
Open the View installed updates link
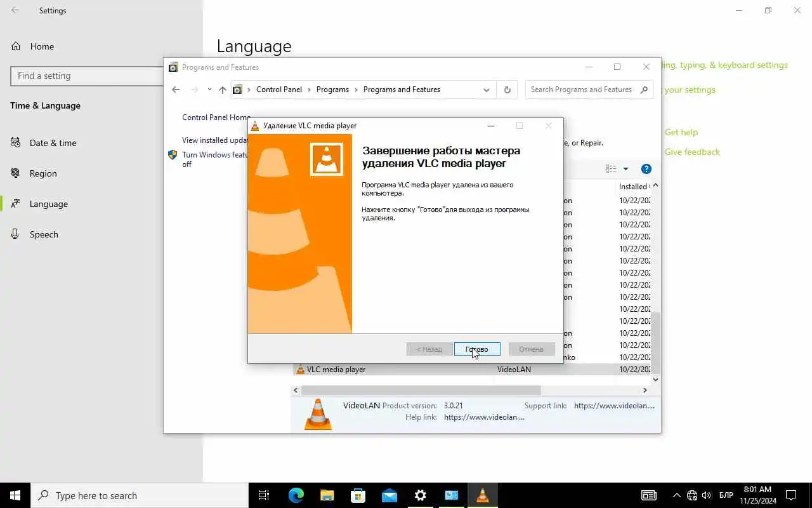[x=215, y=140]
